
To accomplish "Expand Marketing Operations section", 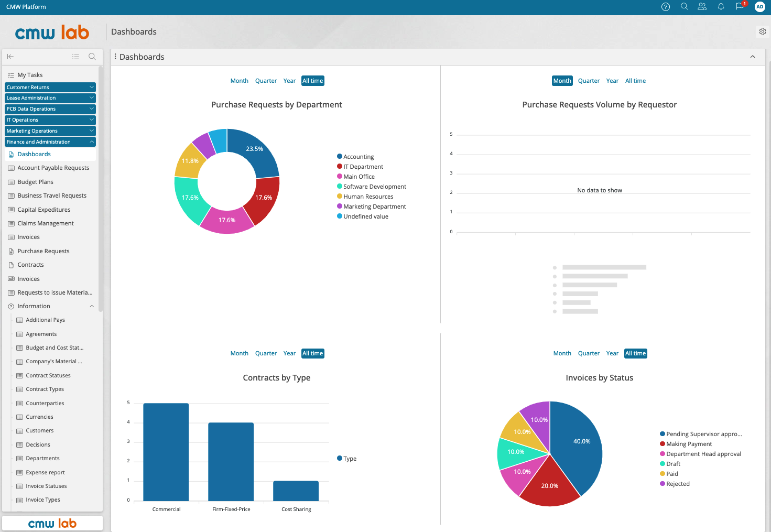I will coord(50,131).
